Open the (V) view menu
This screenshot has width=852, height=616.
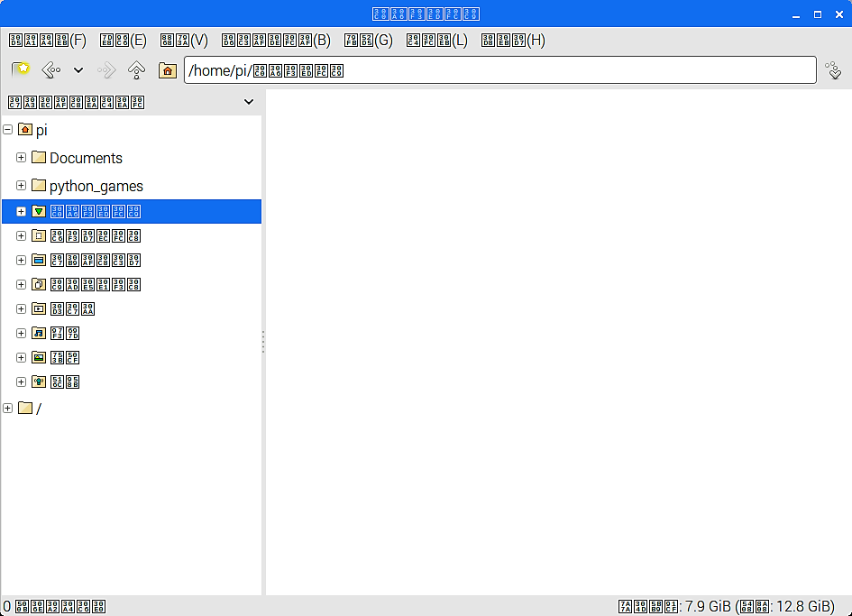[184, 41]
